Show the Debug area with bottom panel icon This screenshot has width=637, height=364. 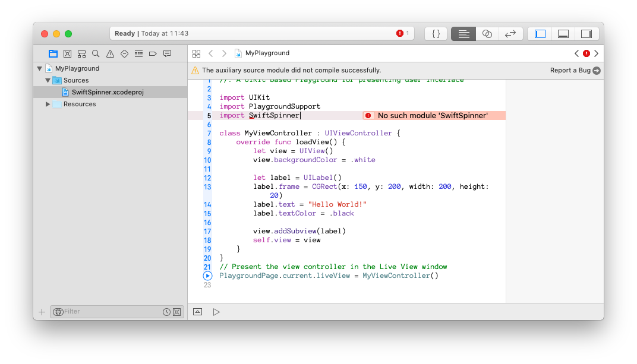coord(563,34)
